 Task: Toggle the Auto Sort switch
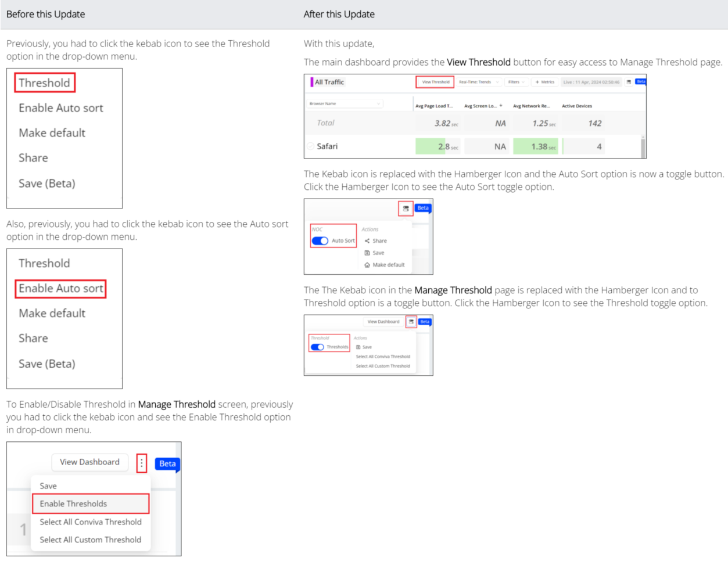click(x=320, y=241)
